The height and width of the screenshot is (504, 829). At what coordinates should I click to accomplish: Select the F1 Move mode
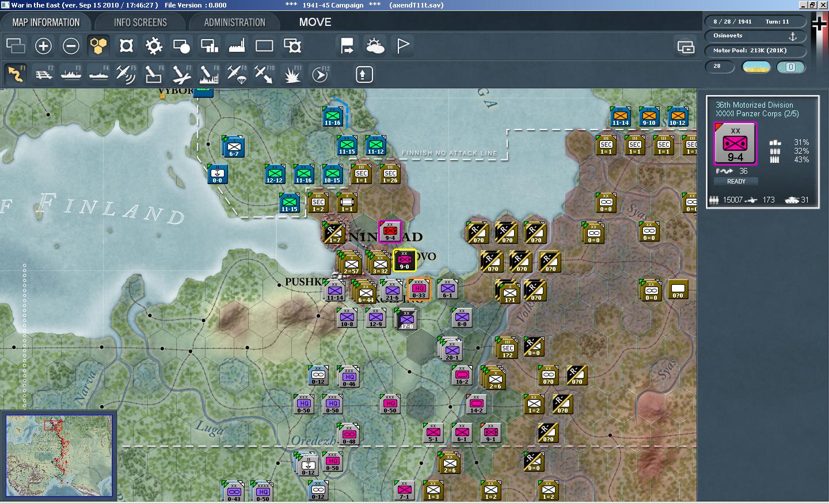[x=16, y=74]
